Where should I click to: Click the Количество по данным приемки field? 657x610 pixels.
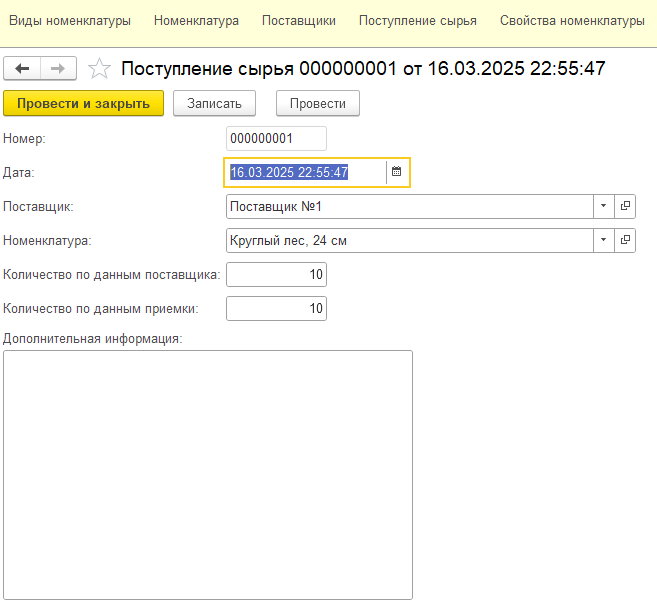tap(276, 309)
